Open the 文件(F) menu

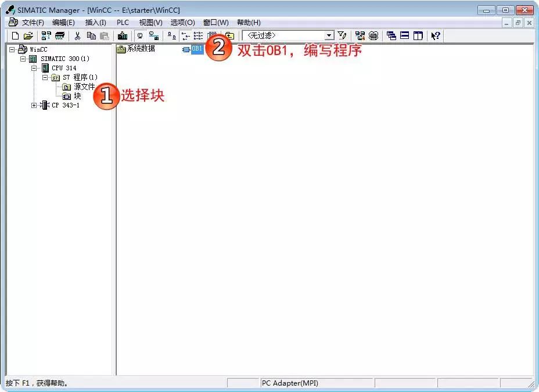33,23
